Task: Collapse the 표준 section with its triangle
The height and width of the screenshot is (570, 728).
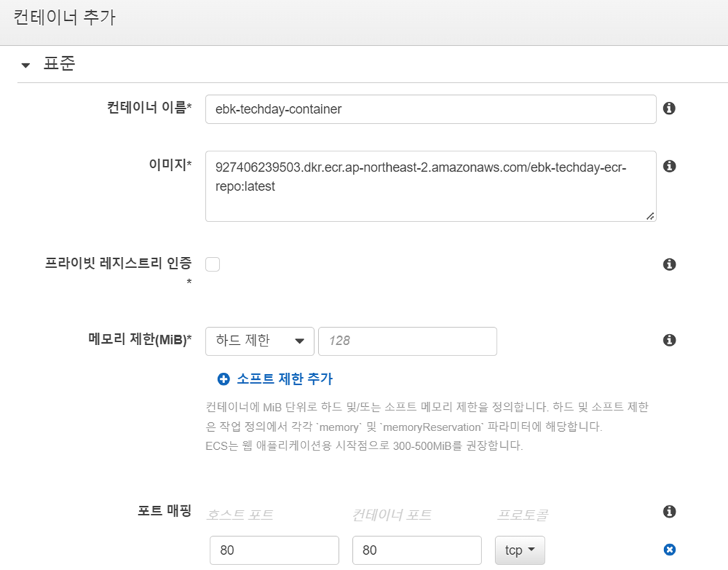Action: click(x=26, y=66)
